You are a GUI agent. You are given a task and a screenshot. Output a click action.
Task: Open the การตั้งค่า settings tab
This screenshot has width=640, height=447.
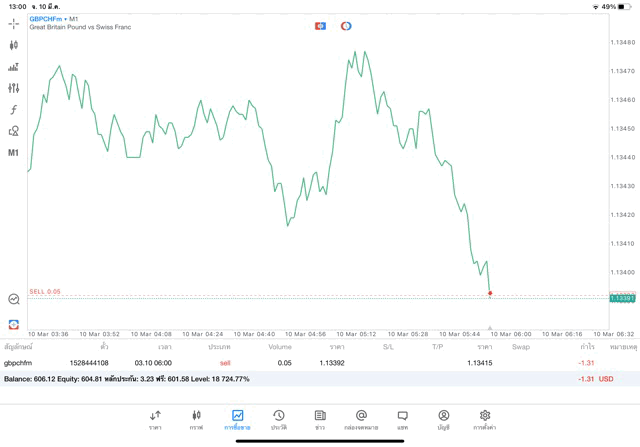coord(485,419)
